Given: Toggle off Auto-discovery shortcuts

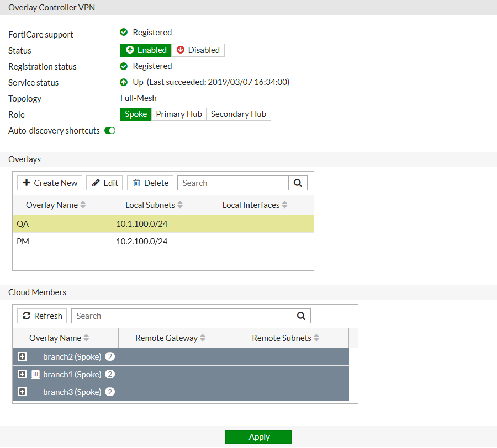Looking at the screenshot, I should tap(109, 130).
